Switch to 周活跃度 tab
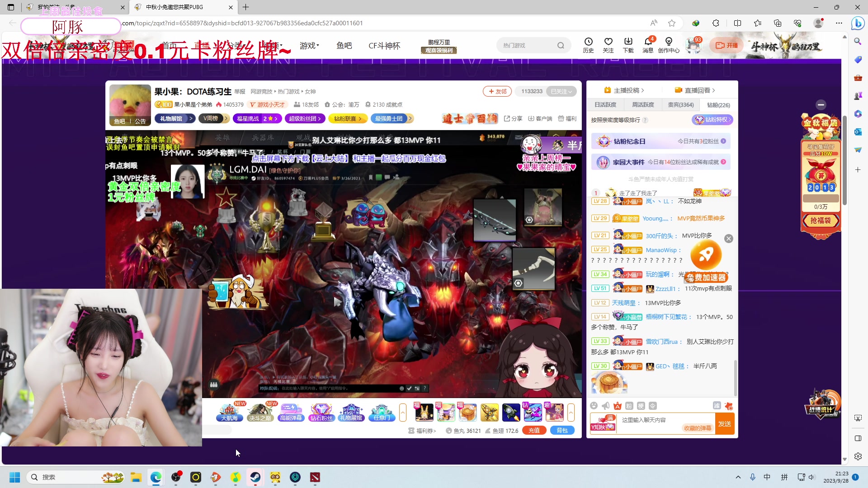This screenshot has width=868, height=488. coord(643,105)
